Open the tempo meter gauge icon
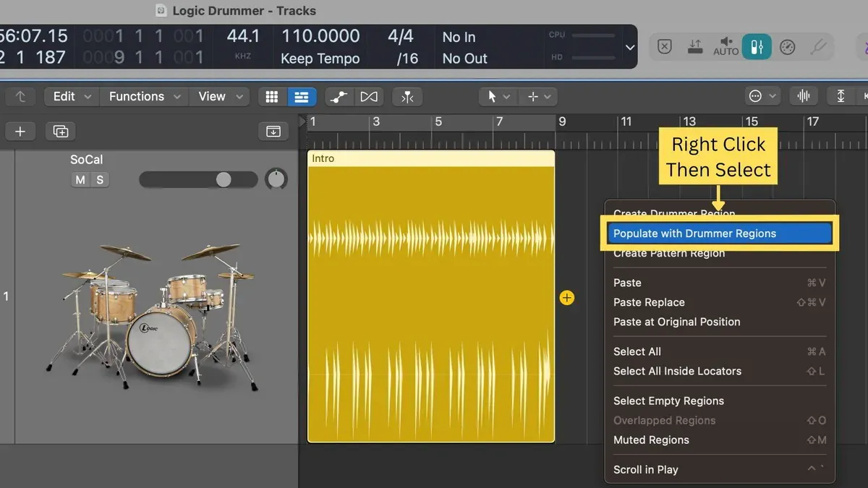Screen dimensions: 868x488 pyautogui.click(x=788, y=47)
